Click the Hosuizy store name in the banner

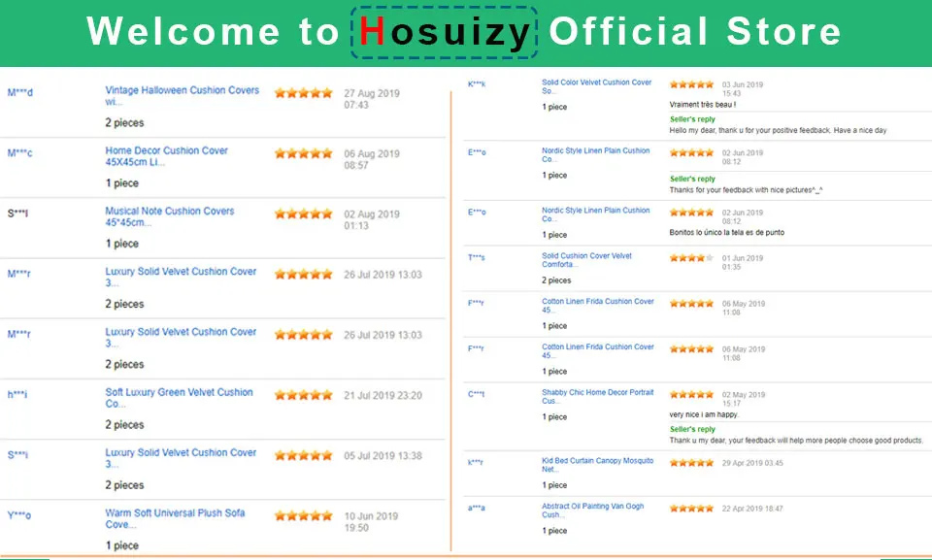coord(444,32)
